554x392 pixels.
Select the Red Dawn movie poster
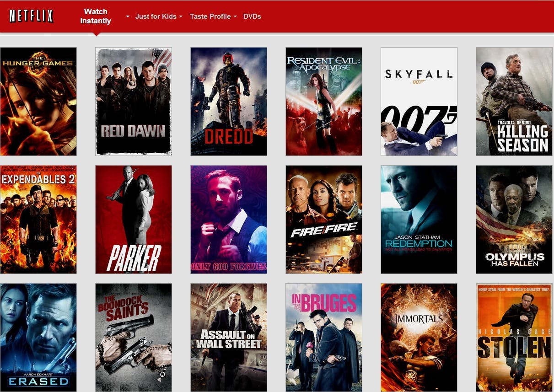134,102
